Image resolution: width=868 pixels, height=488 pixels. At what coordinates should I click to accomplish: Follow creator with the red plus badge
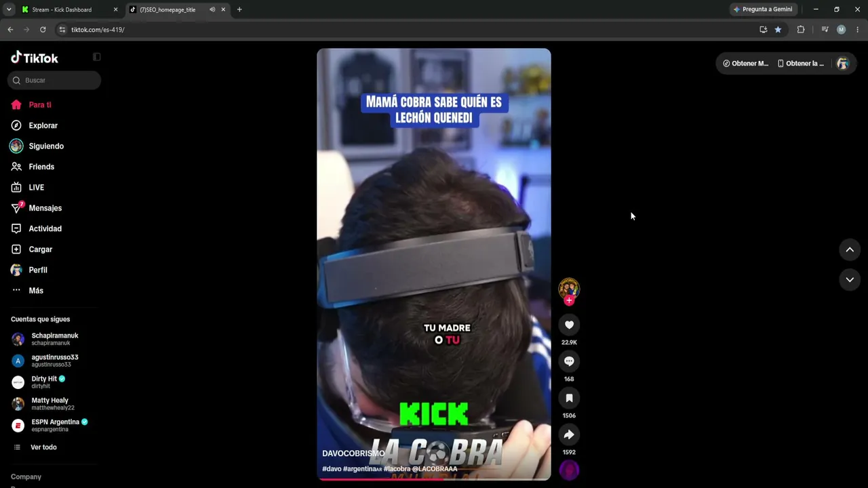[569, 300]
